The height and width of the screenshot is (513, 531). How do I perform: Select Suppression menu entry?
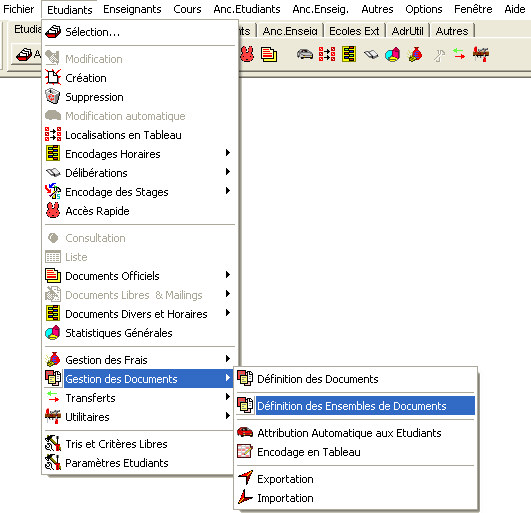(x=140, y=97)
